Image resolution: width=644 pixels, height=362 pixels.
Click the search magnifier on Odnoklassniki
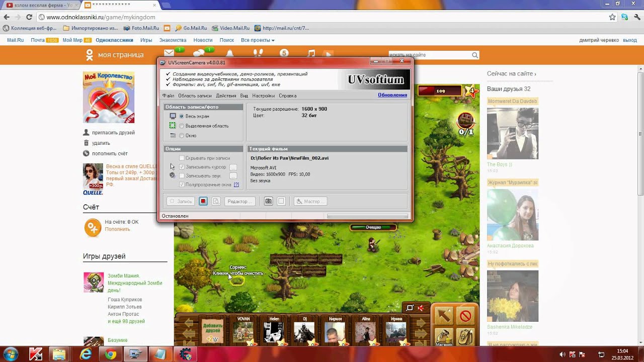pos(474,55)
